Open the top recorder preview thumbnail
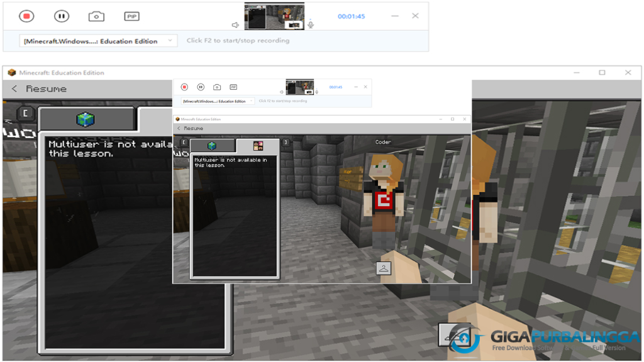 [274, 16]
